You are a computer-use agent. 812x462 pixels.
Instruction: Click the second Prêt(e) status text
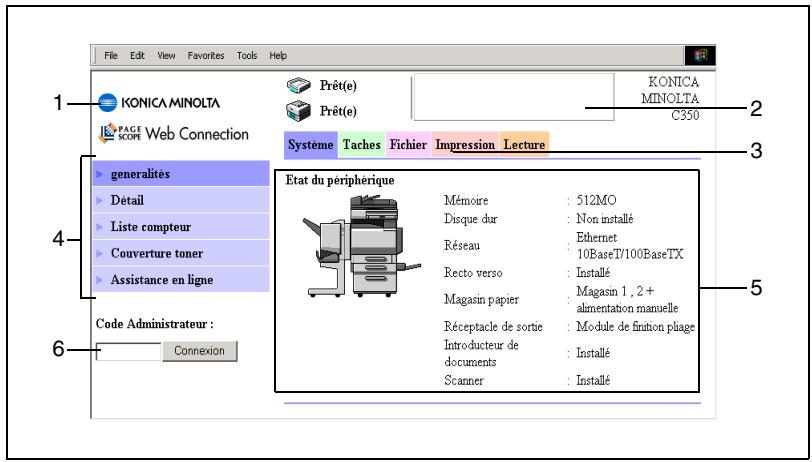click(338, 111)
